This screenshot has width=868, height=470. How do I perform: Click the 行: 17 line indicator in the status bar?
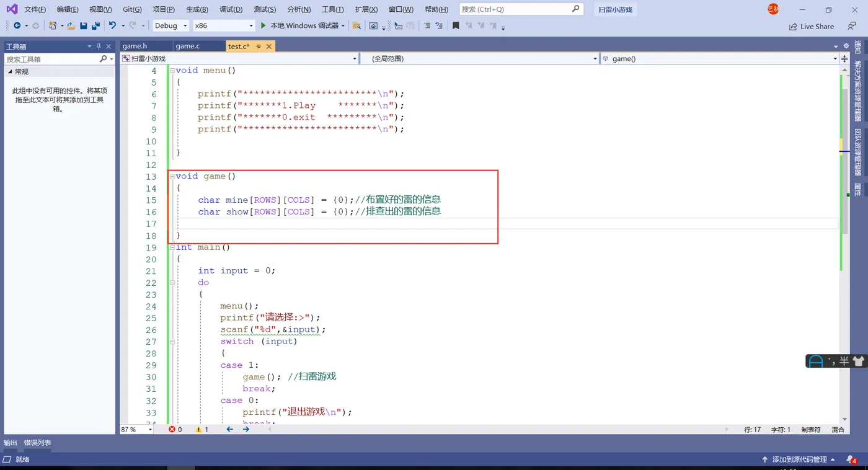(x=752, y=429)
